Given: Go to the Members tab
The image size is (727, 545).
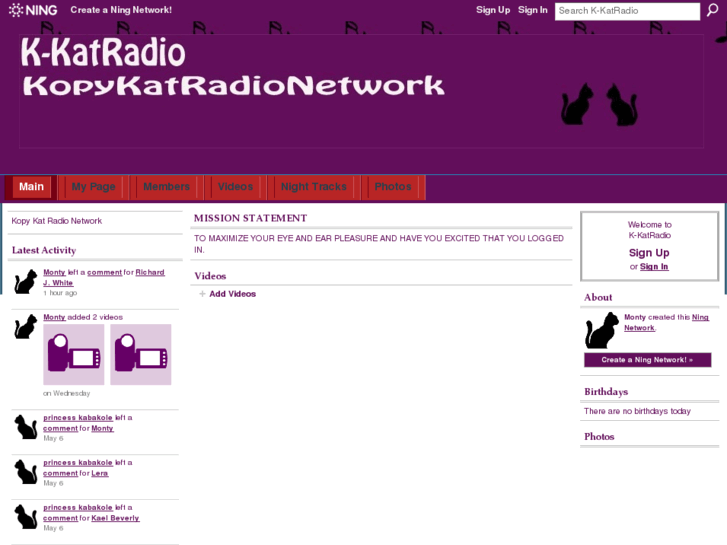Looking at the screenshot, I should click(x=166, y=187).
